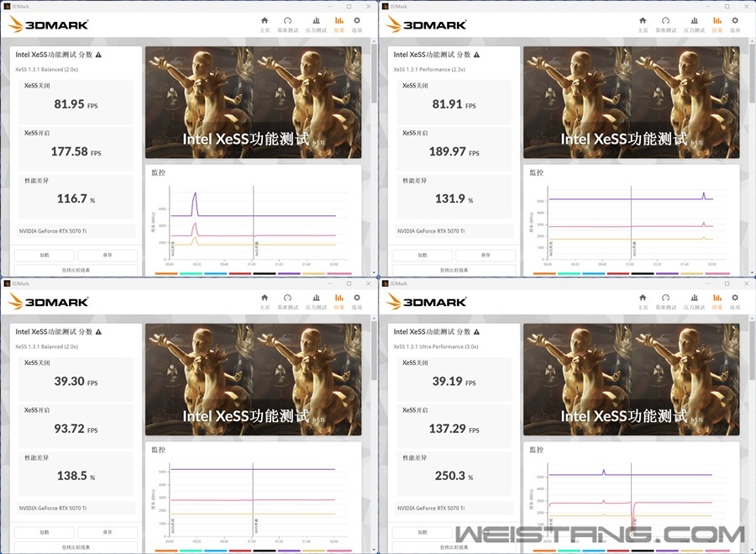
Task: Click 保存 button in the 177.58 FPS window
Action: 108,255
